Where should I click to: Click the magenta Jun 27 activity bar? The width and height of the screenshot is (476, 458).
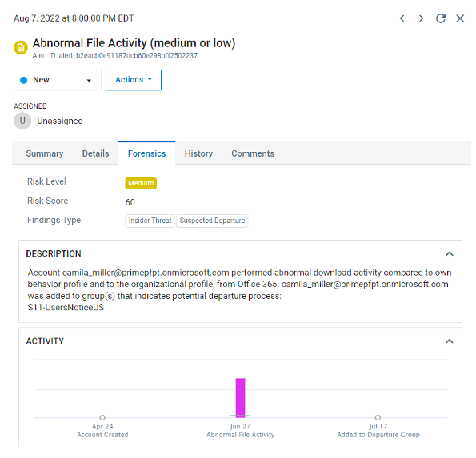coord(241,397)
